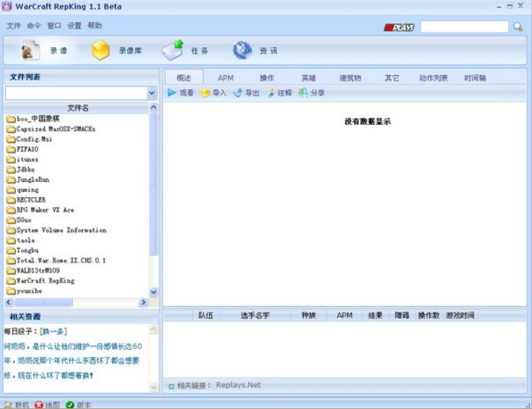The image size is (532, 409).
Task: Click the Replays logo
Action: 399,27
